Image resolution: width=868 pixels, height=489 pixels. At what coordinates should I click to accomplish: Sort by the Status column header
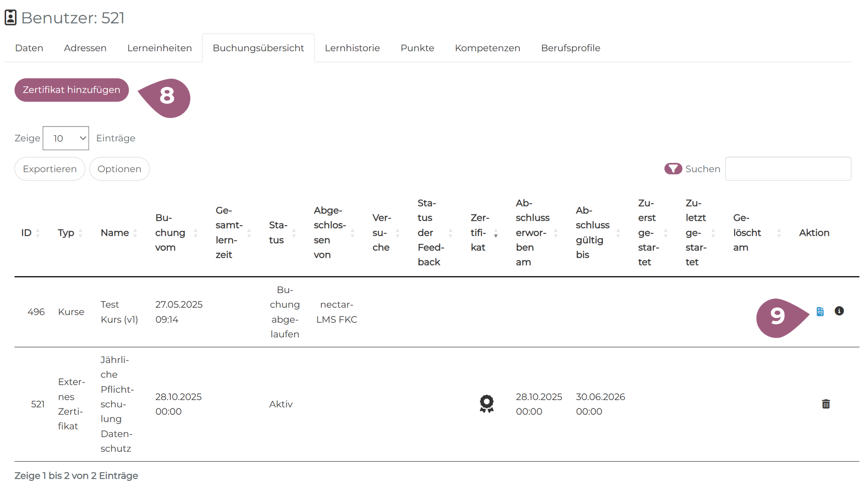(278, 233)
